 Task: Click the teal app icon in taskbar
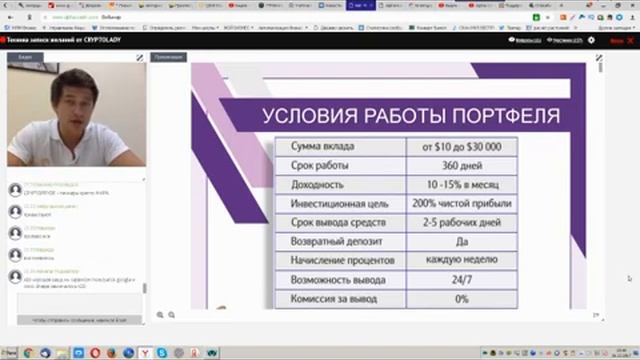pyautogui.click(x=212, y=353)
